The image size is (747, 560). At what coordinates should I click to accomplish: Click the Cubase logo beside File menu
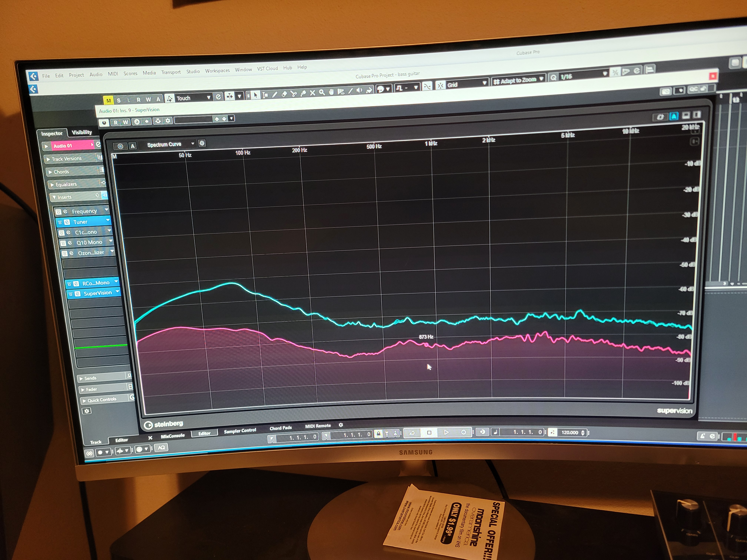(33, 76)
